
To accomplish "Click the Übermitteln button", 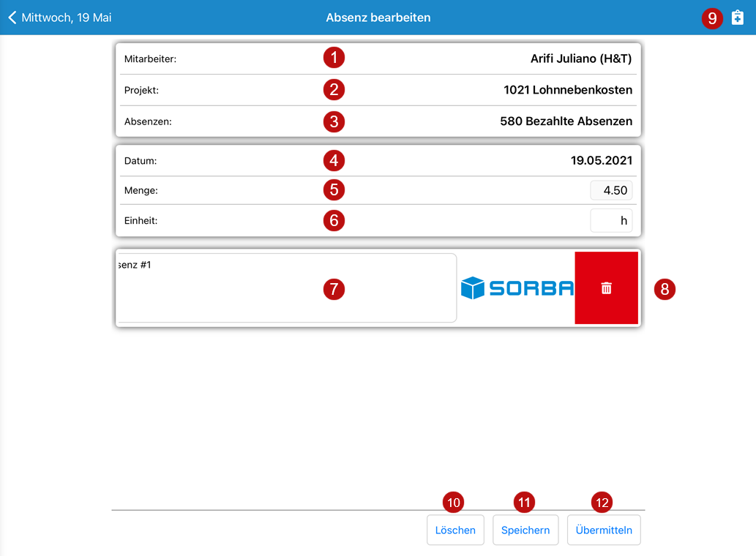I will click(x=604, y=530).
